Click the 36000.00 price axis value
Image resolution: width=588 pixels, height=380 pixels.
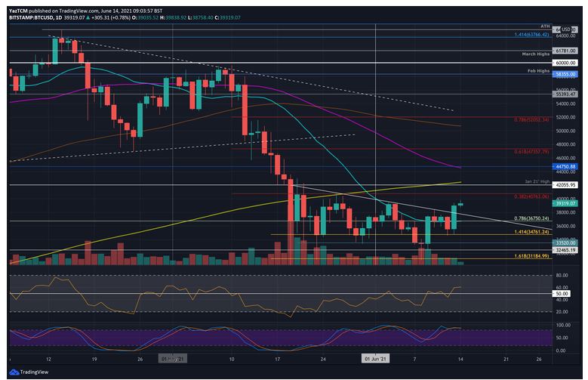(565, 226)
